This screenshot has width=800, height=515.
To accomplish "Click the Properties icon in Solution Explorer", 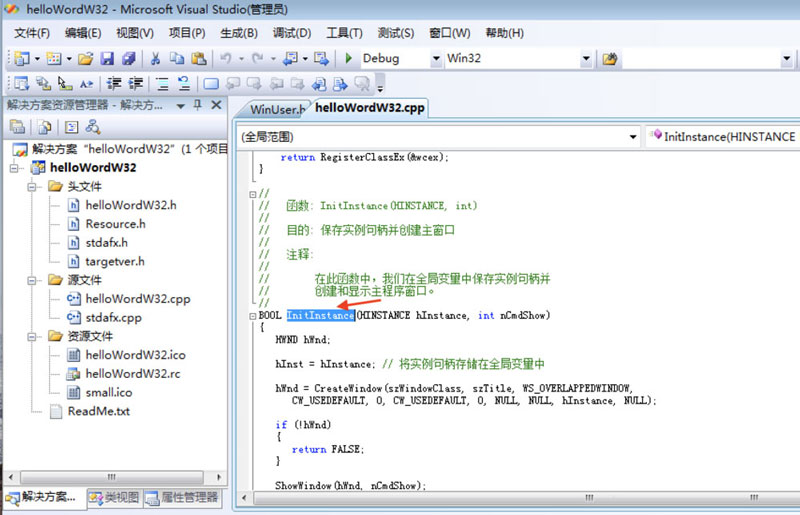I will click(17, 127).
